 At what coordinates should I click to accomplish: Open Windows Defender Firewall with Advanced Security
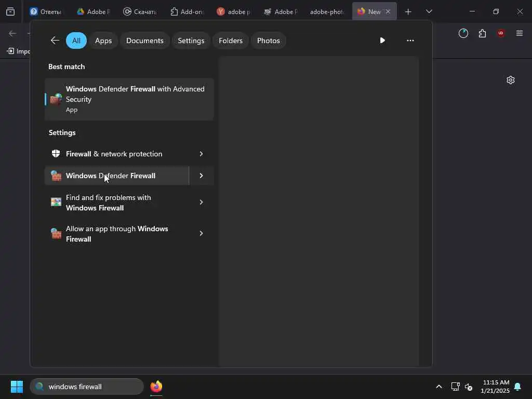(129, 99)
